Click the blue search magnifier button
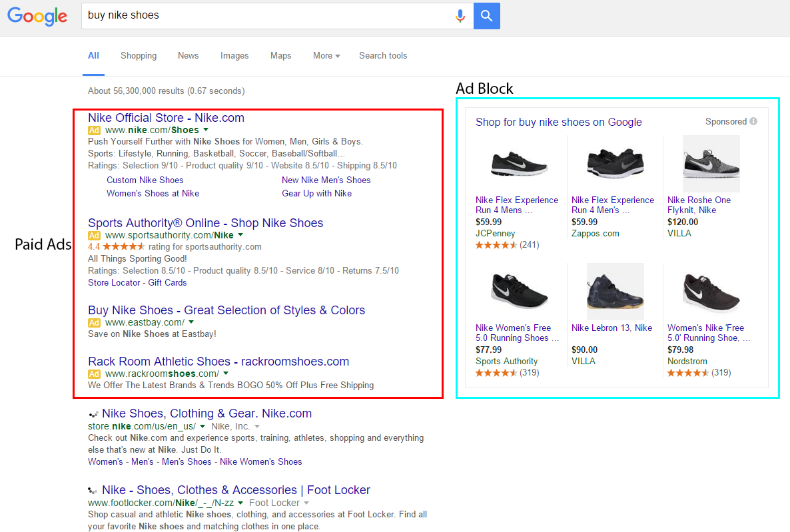The width and height of the screenshot is (790, 532). tap(487, 15)
